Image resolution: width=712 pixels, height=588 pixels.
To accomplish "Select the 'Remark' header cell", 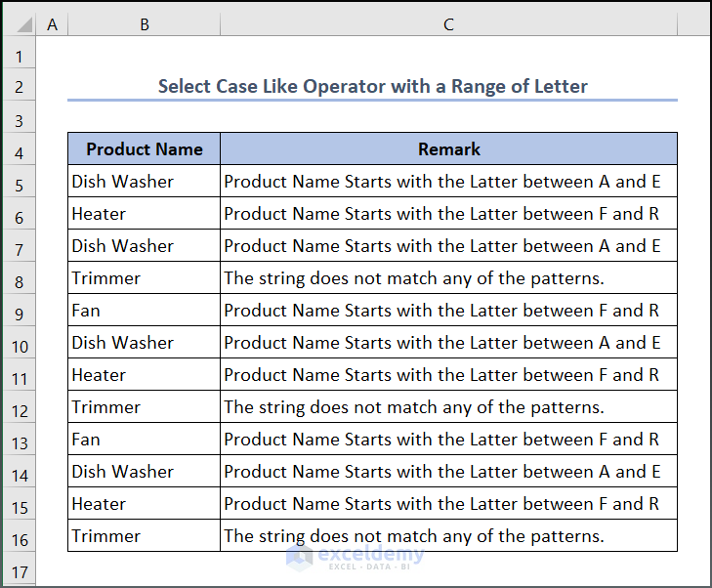I will tap(448, 149).
